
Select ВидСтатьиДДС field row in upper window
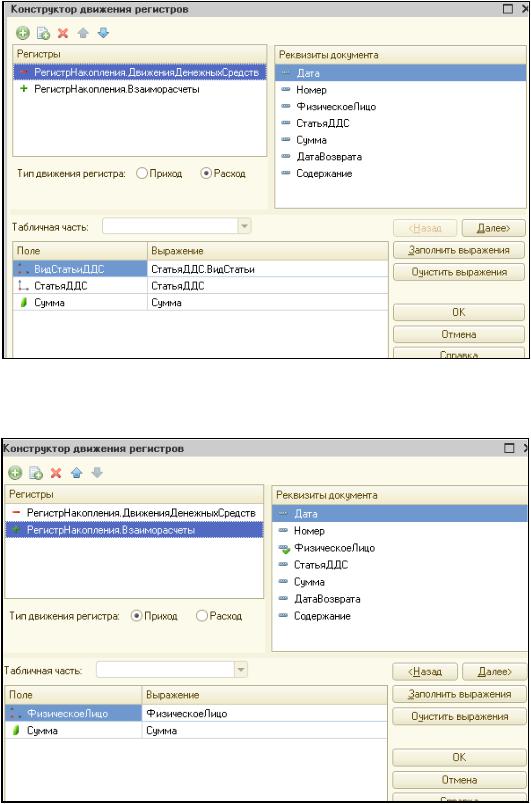80,269
